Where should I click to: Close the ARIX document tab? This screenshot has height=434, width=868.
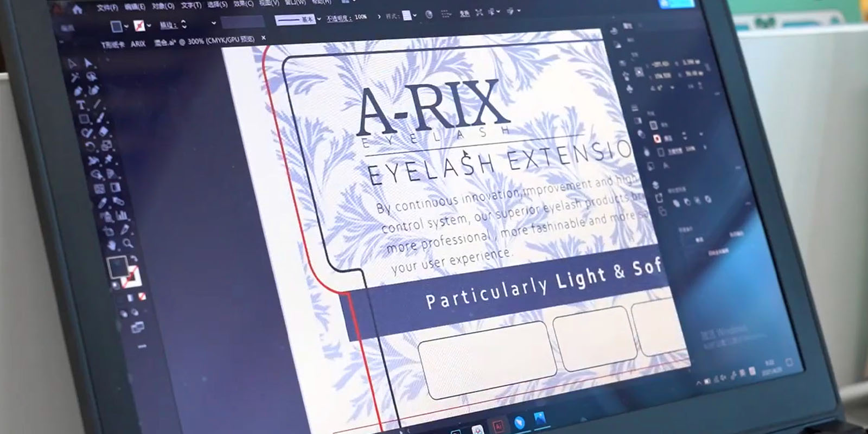(x=264, y=38)
